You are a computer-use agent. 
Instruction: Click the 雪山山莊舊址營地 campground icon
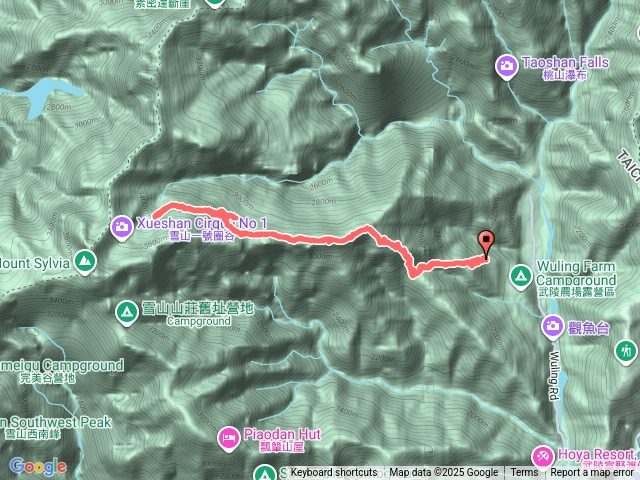[x=127, y=313]
